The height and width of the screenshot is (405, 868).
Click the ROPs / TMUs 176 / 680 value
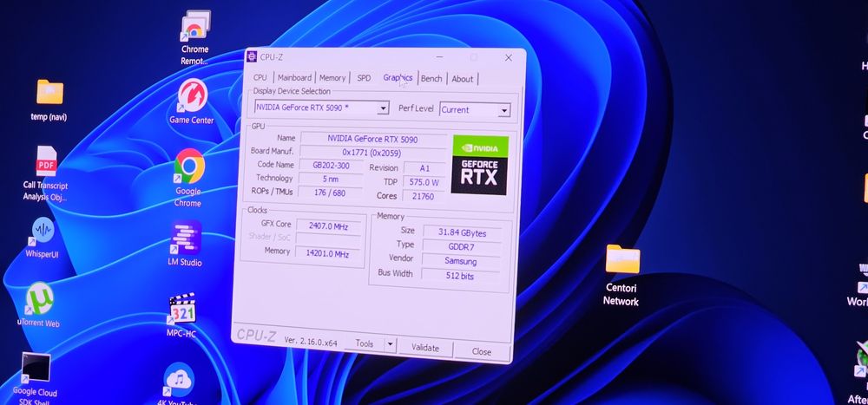click(329, 192)
